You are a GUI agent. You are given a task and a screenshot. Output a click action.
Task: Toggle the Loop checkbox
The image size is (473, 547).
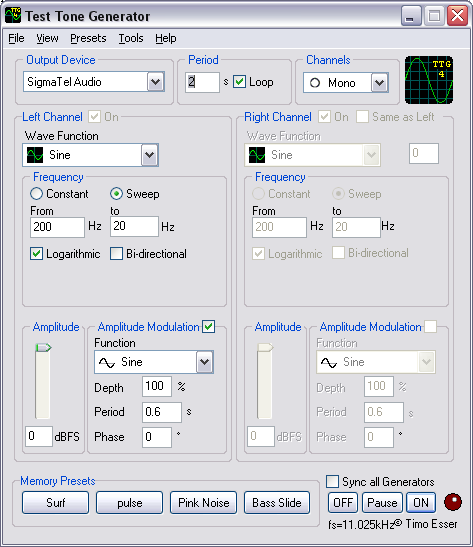click(x=239, y=82)
